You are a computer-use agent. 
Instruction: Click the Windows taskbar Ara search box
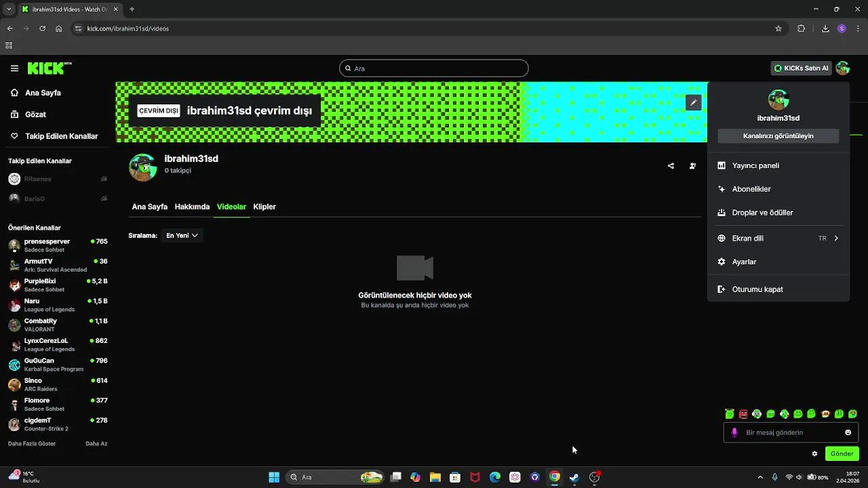click(335, 477)
